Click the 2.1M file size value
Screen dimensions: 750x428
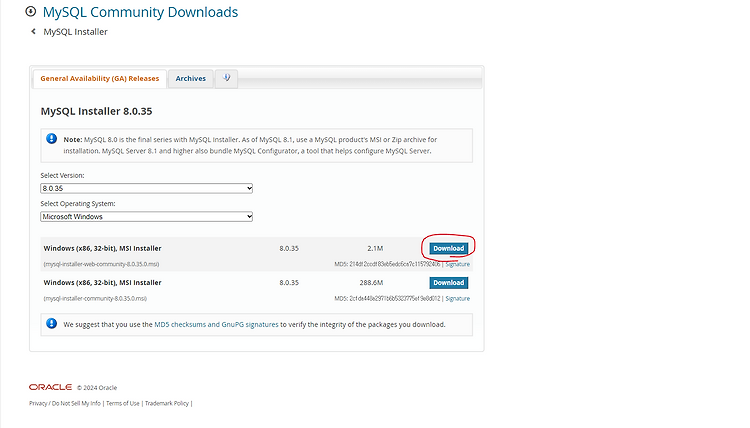click(x=375, y=248)
